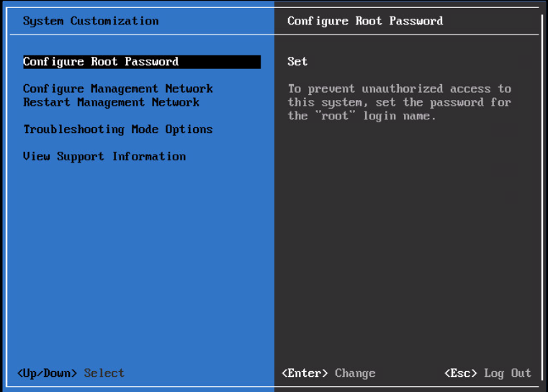Select the highlighted Configure Root Password entry

(101, 62)
